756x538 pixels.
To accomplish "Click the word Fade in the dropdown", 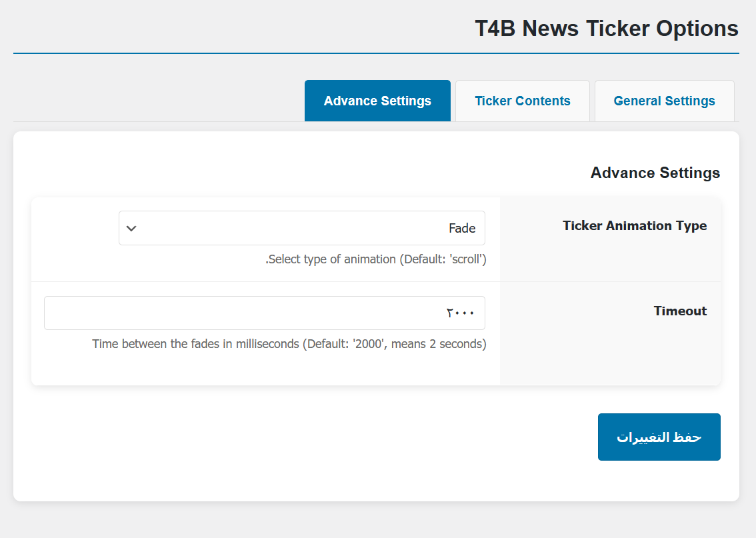I will 462,229.
